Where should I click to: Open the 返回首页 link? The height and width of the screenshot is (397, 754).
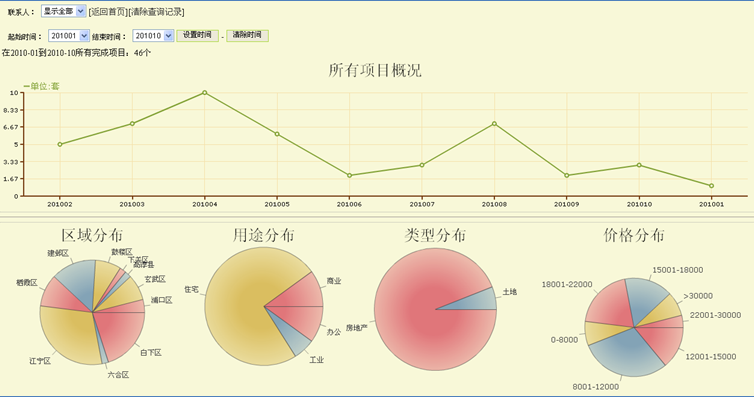[x=108, y=12]
